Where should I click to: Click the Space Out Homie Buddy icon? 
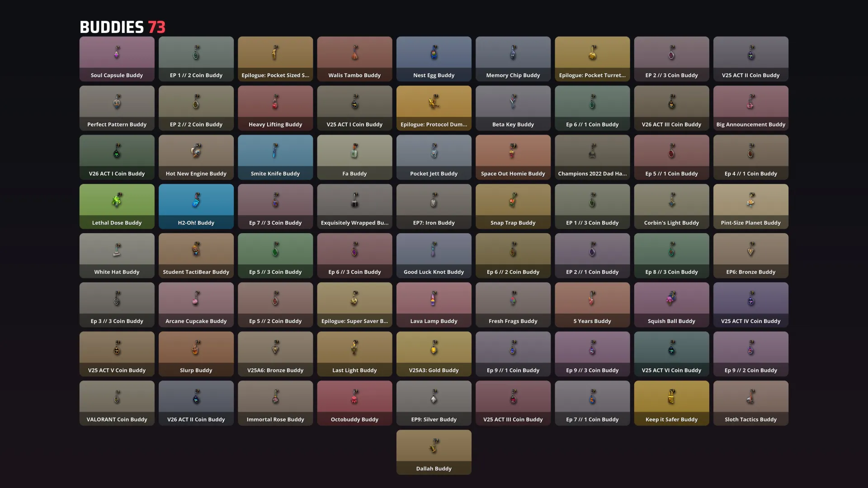(513, 151)
